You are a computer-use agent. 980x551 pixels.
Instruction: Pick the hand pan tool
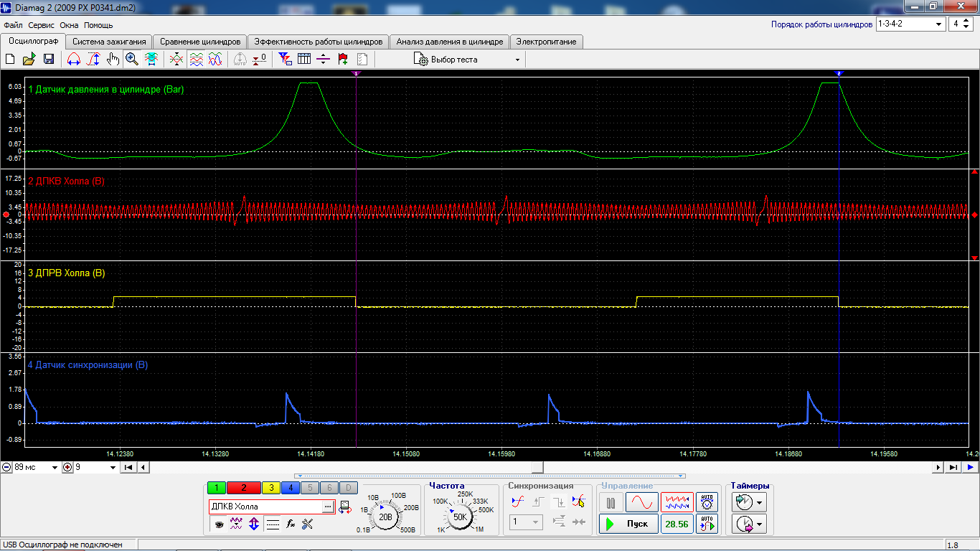113,60
